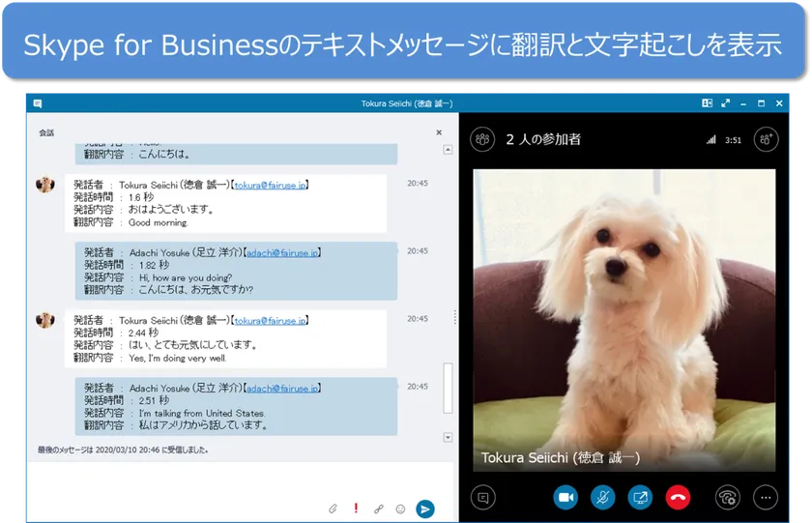Open adachi@fairuse.jp link in how are you message
Screen dimensions: 812x523
[x=282, y=253]
